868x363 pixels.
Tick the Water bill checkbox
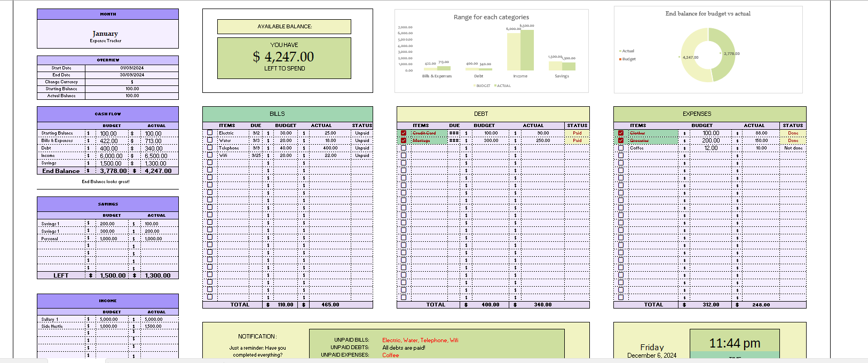210,140
